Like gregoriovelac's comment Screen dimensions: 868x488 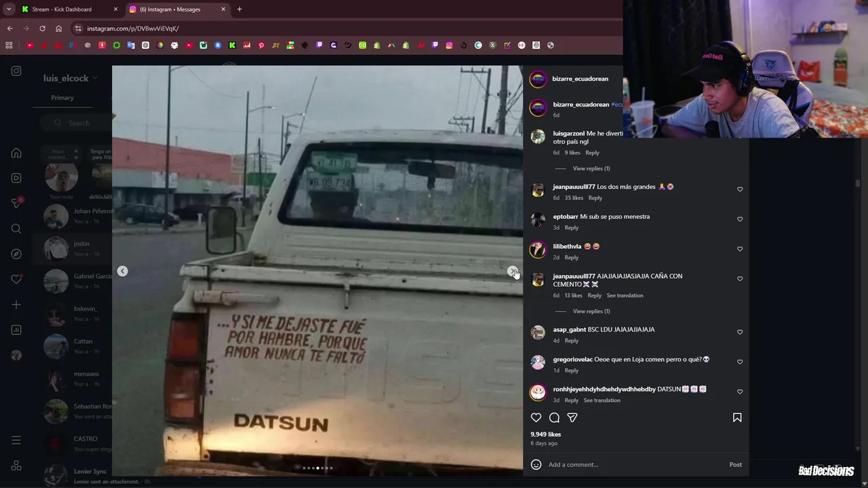pyautogui.click(x=740, y=362)
